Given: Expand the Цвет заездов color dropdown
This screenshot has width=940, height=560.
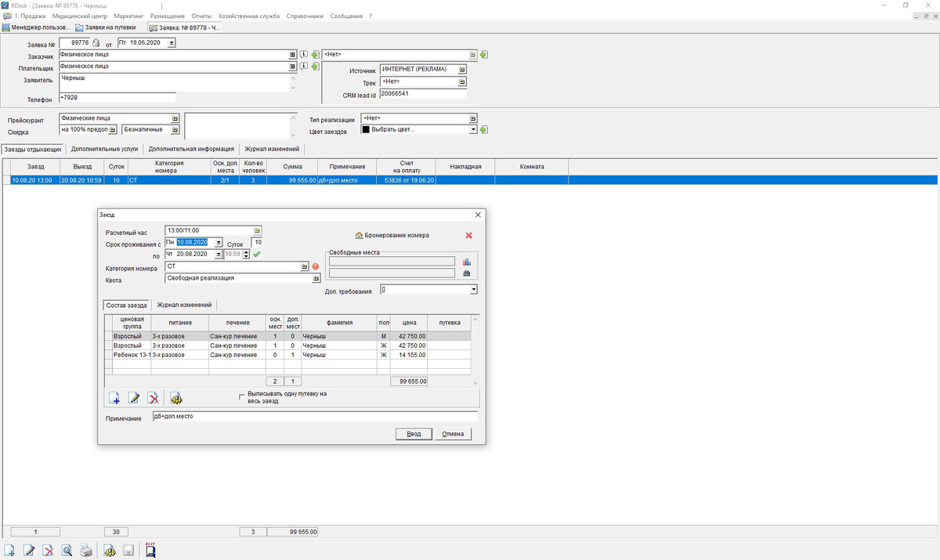Looking at the screenshot, I should click(473, 130).
